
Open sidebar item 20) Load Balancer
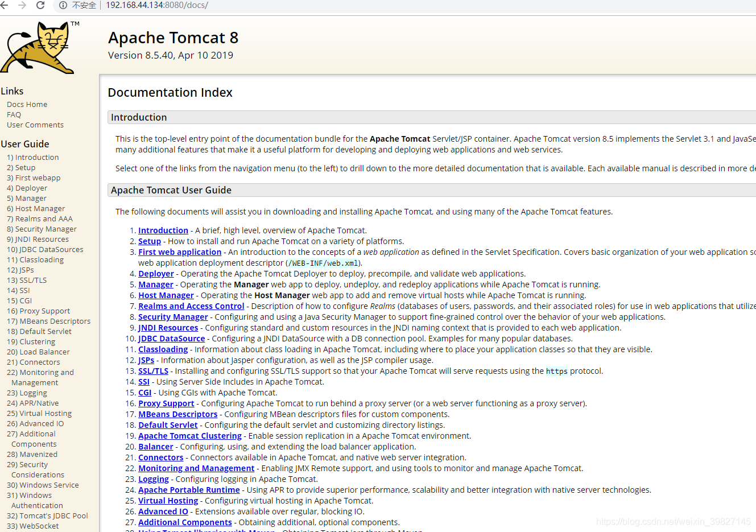click(x=38, y=352)
